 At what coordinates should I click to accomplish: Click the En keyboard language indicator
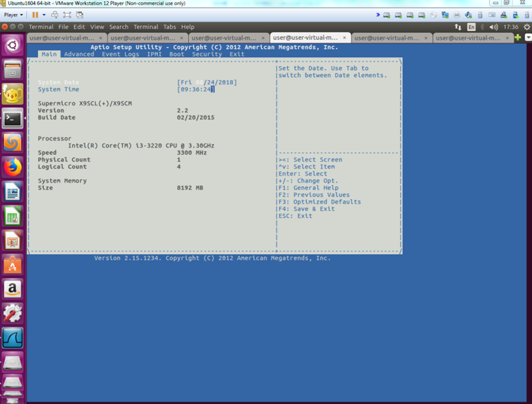point(471,27)
